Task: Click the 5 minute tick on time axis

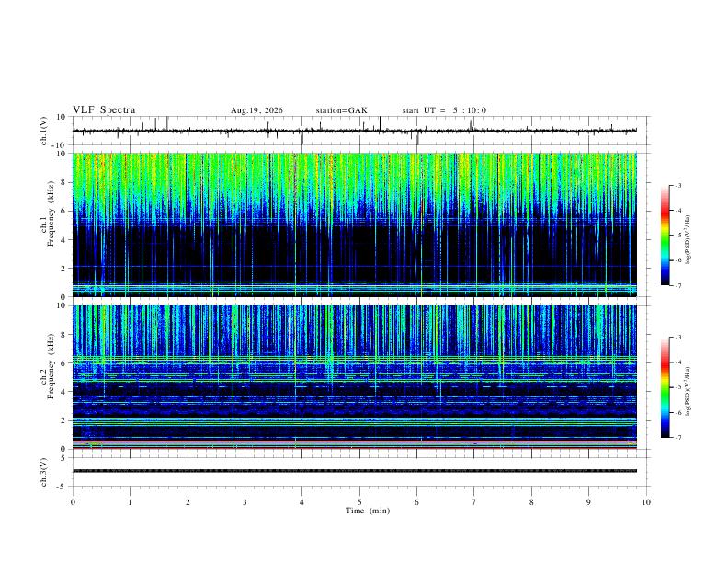Action: [x=359, y=502]
